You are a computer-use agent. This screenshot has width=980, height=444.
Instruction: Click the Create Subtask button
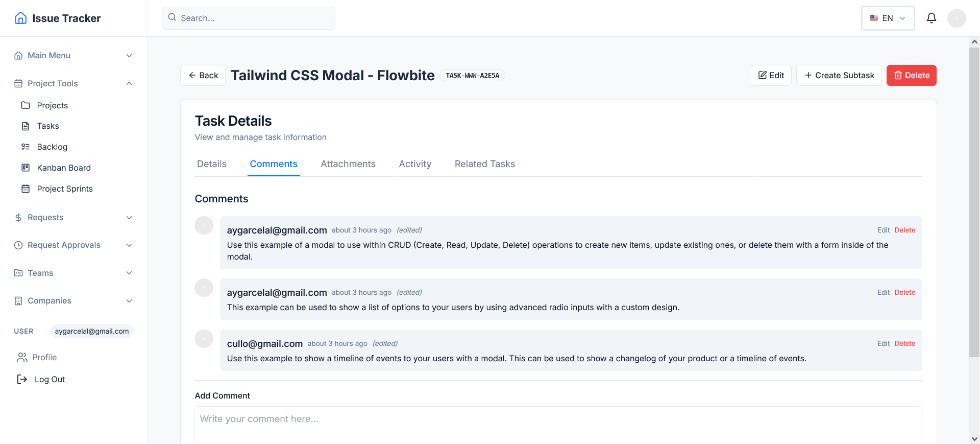pyautogui.click(x=839, y=75)
